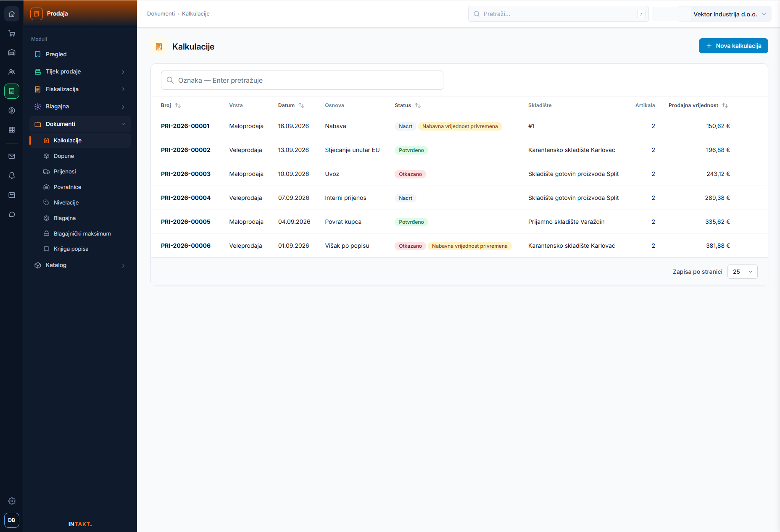The image size is (780, 532).
Task: Open the dollar coin rail icon
Action: [12, 110]
